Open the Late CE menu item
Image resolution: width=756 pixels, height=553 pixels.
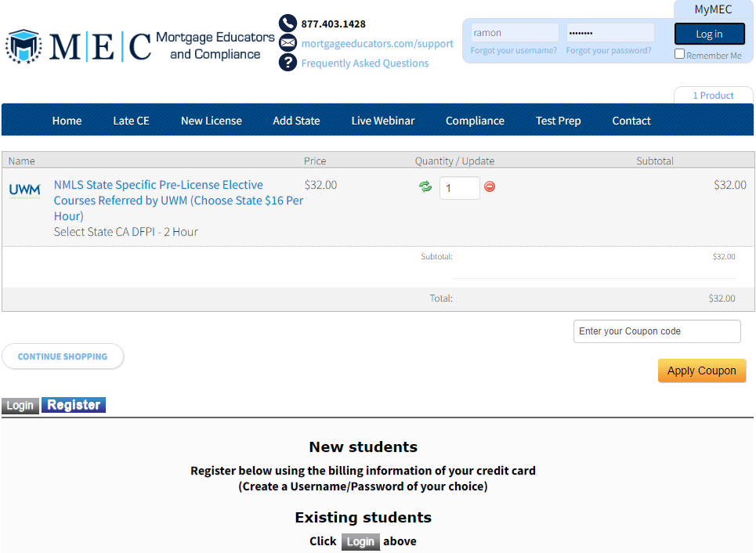pos(131,121)
